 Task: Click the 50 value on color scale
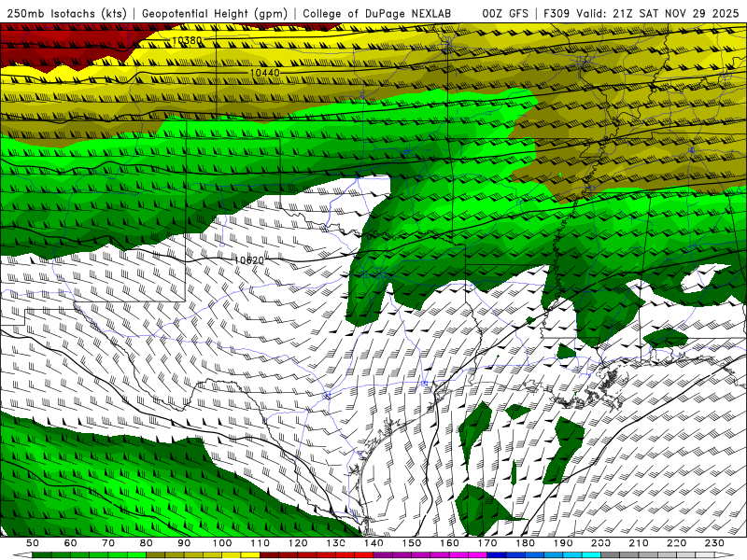(x=33, y=543)
